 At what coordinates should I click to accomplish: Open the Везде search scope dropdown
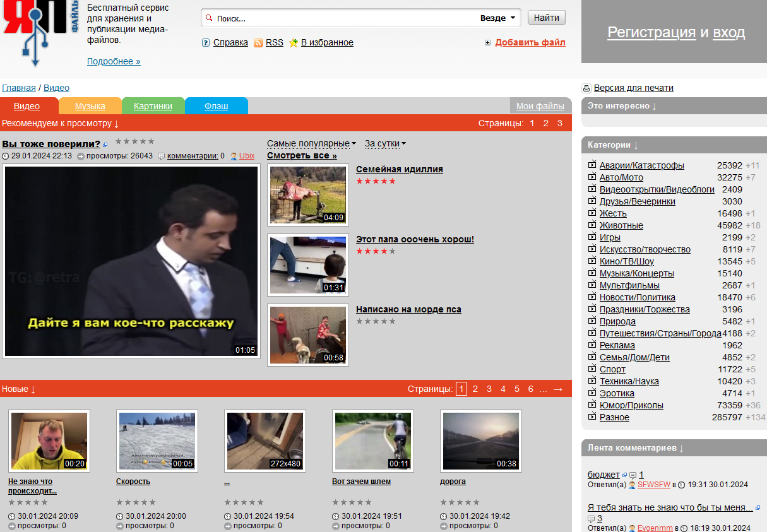[498, 18]
